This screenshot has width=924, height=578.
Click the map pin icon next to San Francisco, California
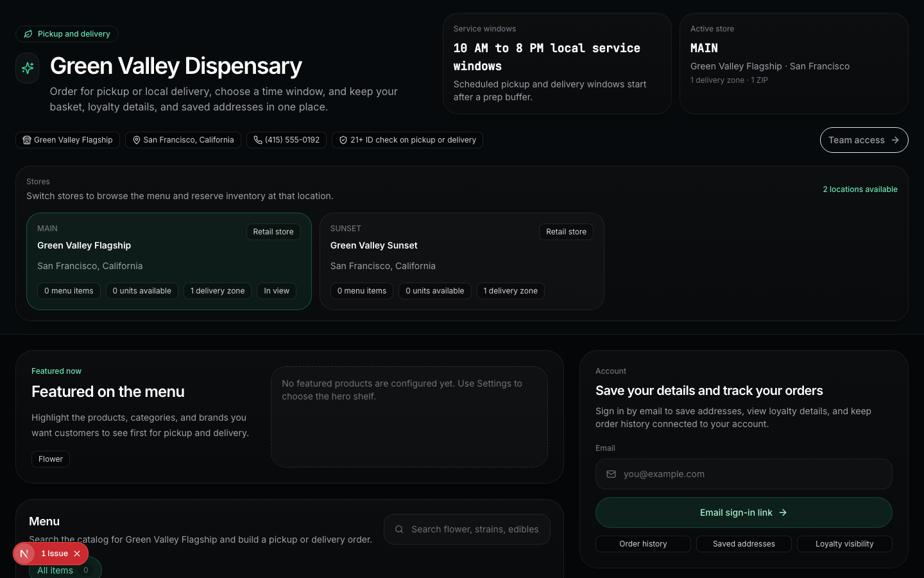tap(137, 140)
